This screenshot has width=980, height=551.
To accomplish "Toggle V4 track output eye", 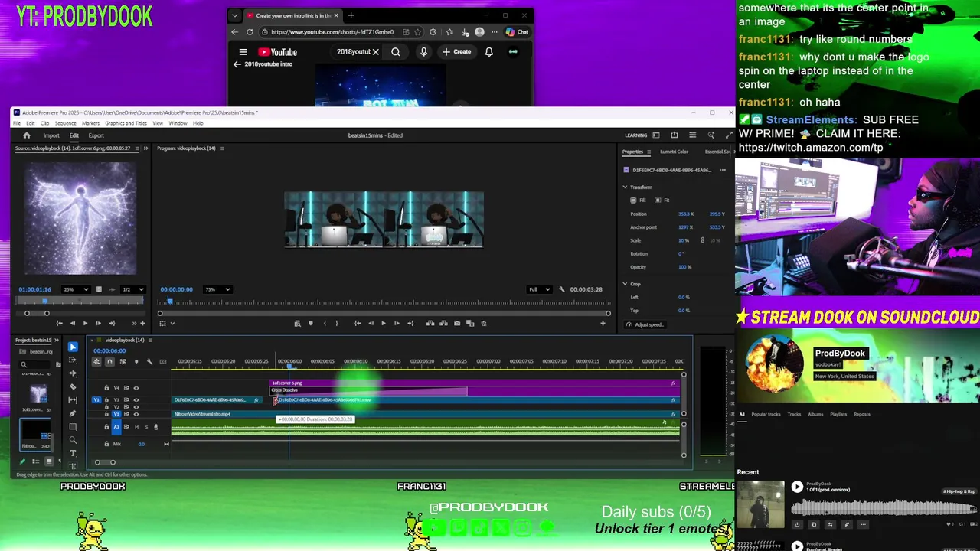I will tap(136, 387).
